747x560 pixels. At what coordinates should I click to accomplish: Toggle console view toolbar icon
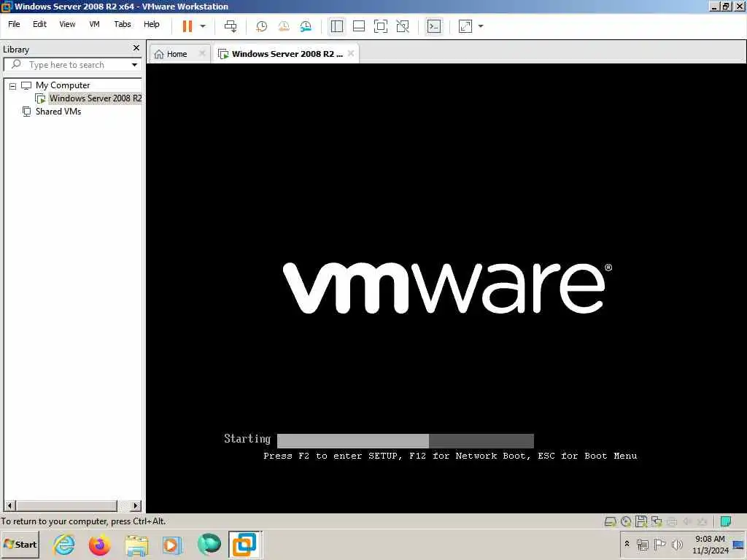click(434, 26)
